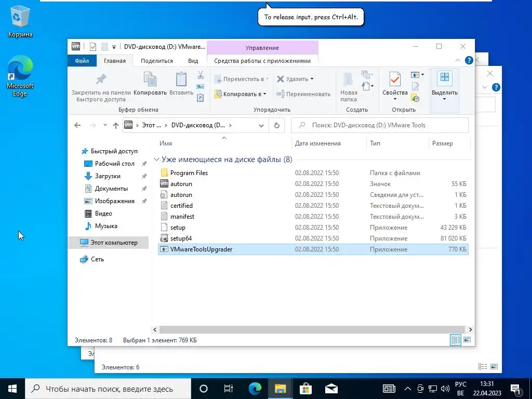532x399 pixels.
Task: Expand the Select (Выделить) dropdown
Action: (445, 99)
